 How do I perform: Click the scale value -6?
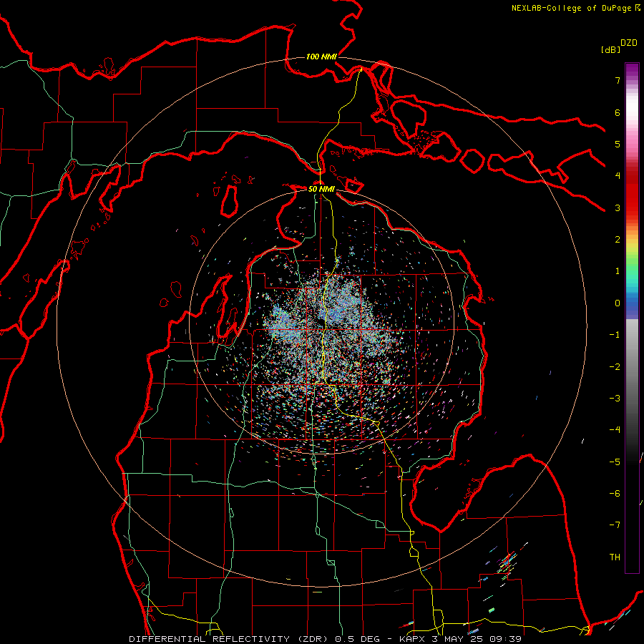pyautogui.click(x=615, y=494)
